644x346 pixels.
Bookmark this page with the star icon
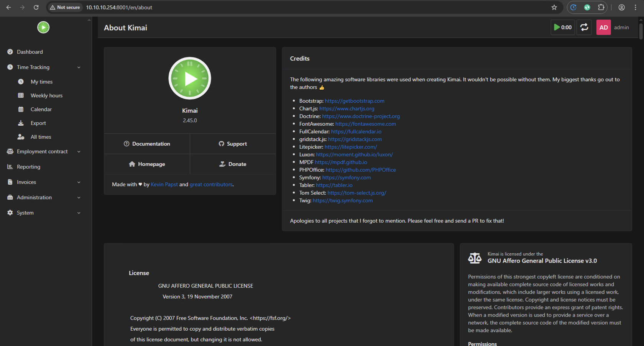pos(554,7)
